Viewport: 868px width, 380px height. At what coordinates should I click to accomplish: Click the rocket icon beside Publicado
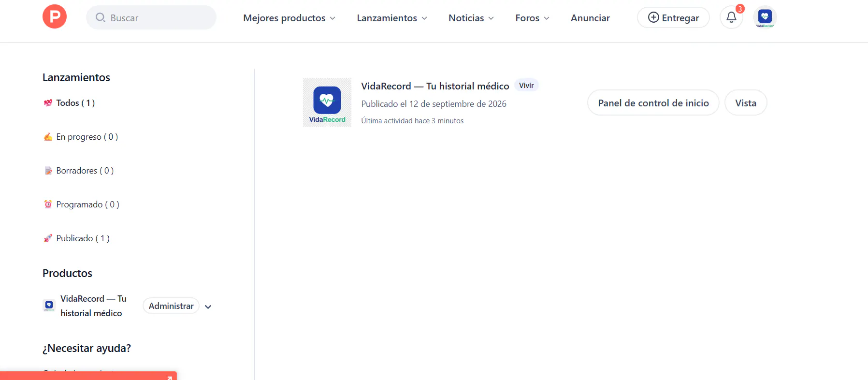[x=48, y=238]
